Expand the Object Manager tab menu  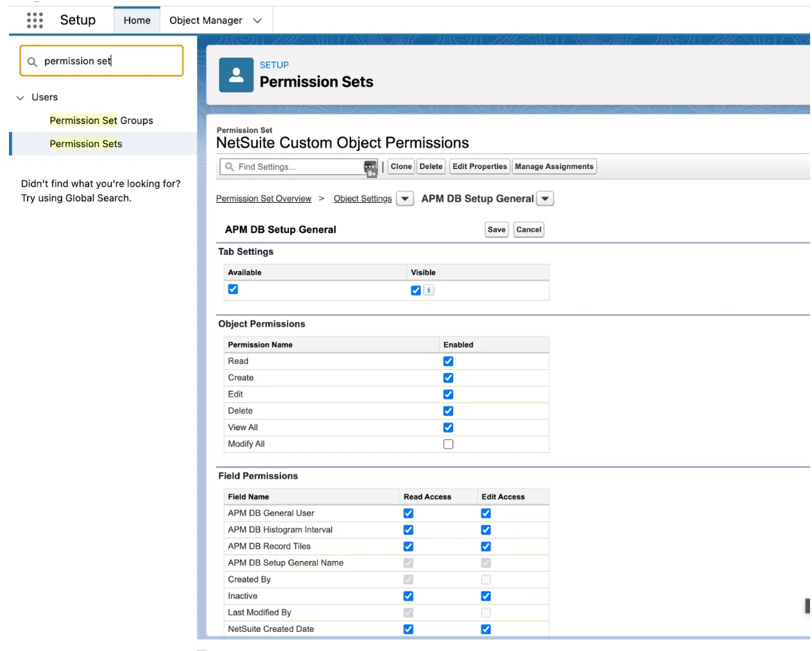(257, 21)
